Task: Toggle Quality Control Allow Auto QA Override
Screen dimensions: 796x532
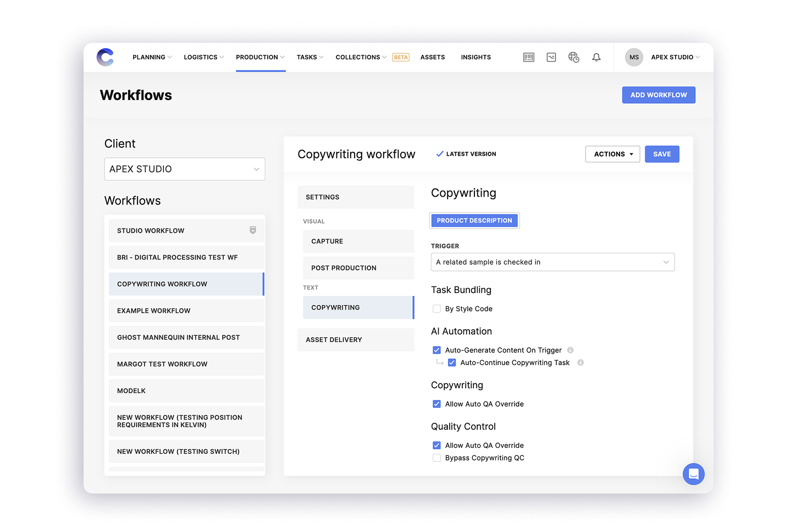Action: 436,446
